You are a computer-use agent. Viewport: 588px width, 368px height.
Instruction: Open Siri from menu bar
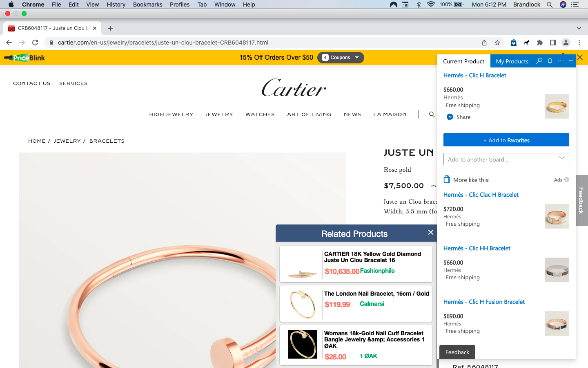pos(563,4)
